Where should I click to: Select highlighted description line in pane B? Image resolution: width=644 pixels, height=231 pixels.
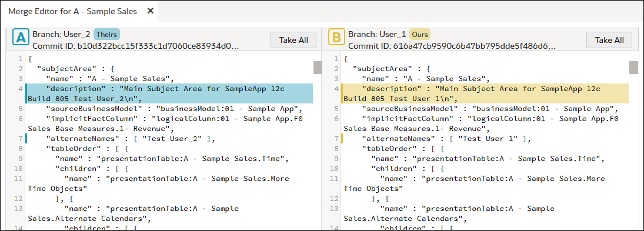tap(485, 93)
